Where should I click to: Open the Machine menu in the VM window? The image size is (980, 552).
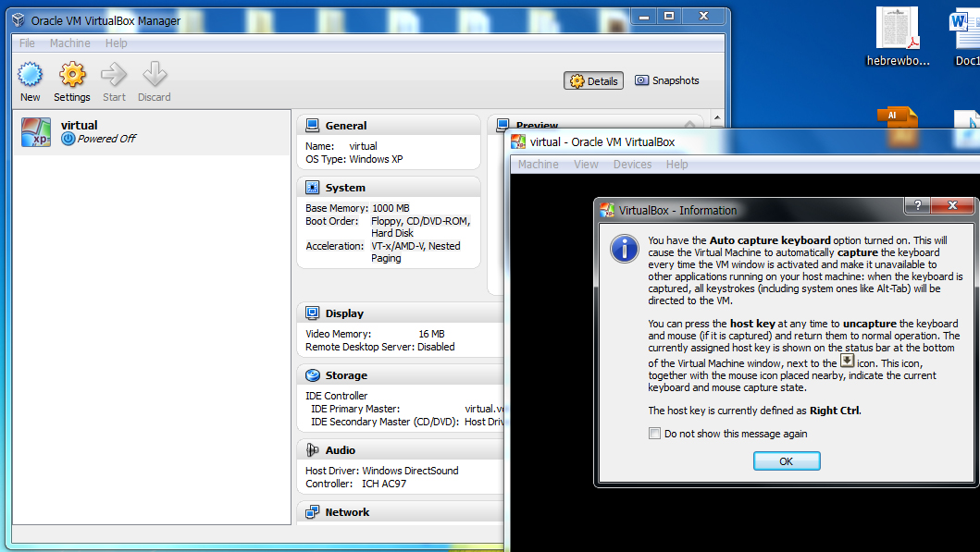(x=539, y=165)
